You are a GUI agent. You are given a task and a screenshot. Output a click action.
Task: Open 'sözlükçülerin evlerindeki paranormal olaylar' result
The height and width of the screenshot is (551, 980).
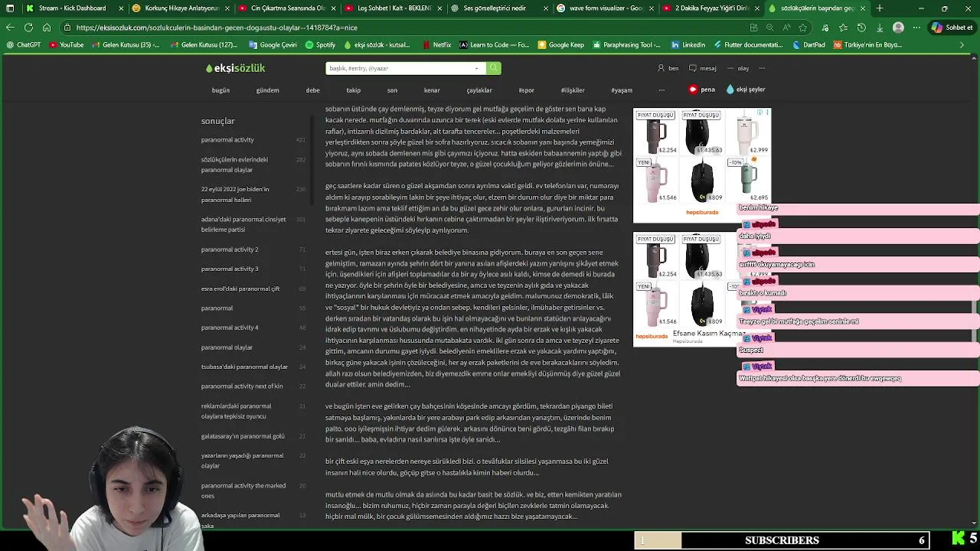(234, 165)
